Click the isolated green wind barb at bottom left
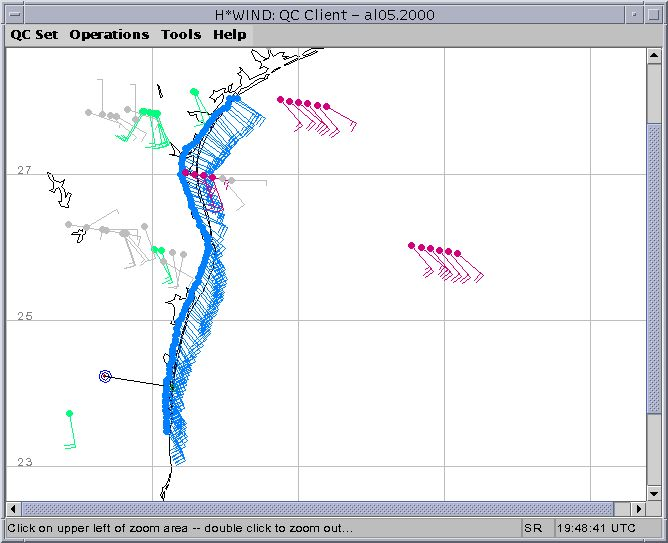This screenshot has height=543, width=668. coord(69,429)
